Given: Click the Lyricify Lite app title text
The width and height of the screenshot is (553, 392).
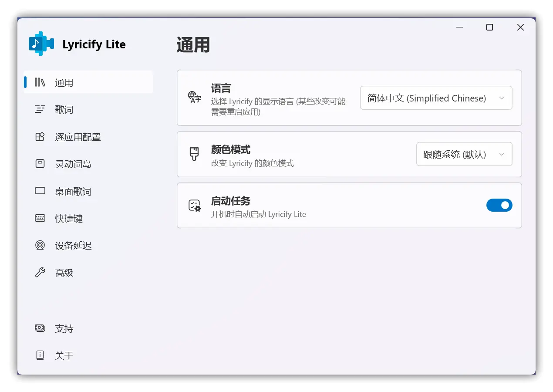Looking at the screenshot, I should pyautogui.click(x=94, y=44).
